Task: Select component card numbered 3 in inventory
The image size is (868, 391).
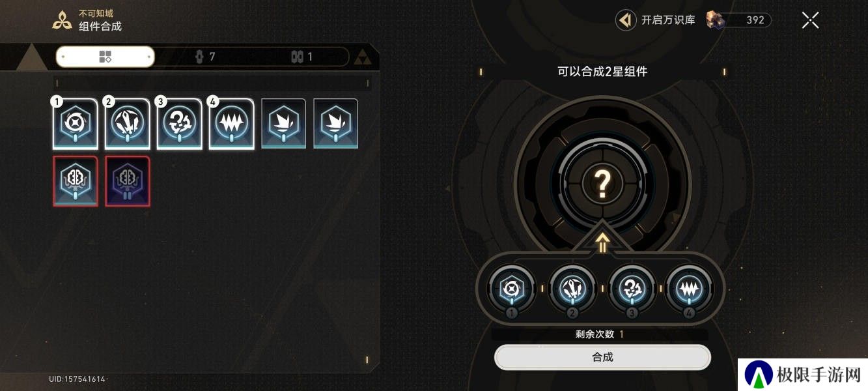Action: 180,124
